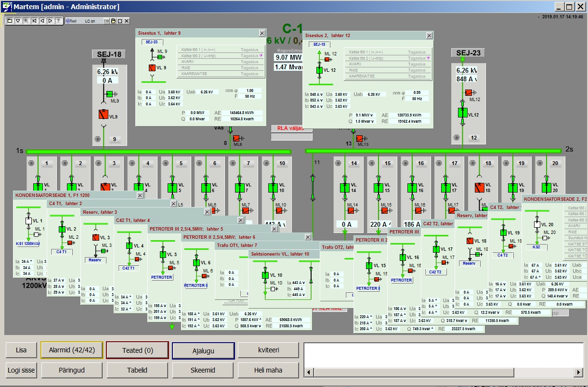Open help with the question mark icon
588x387 pixels.
tap(58, 21)
